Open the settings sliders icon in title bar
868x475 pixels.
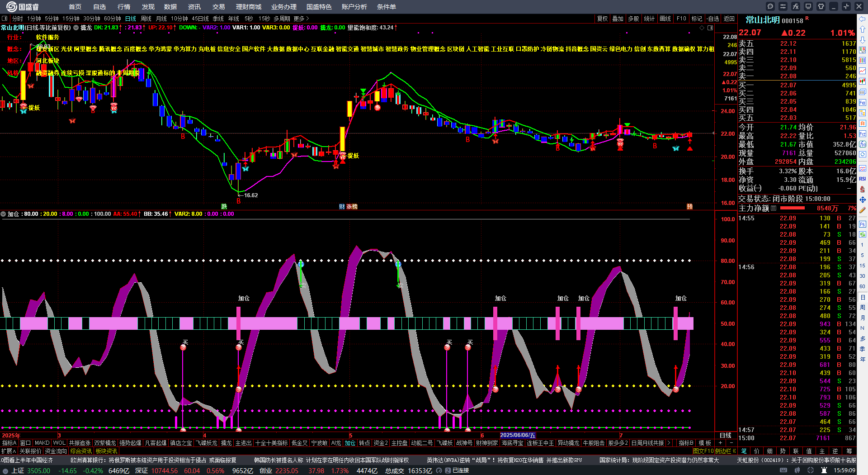[783, 6]
